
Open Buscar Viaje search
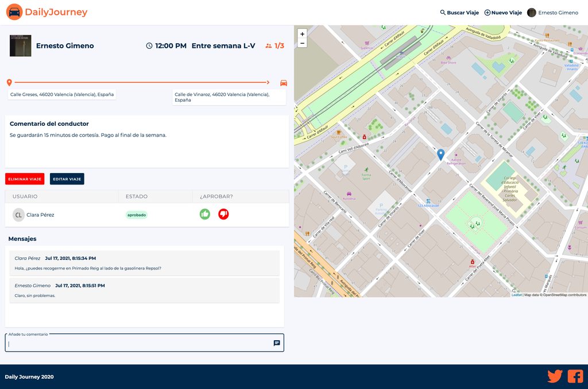(459, 13)
